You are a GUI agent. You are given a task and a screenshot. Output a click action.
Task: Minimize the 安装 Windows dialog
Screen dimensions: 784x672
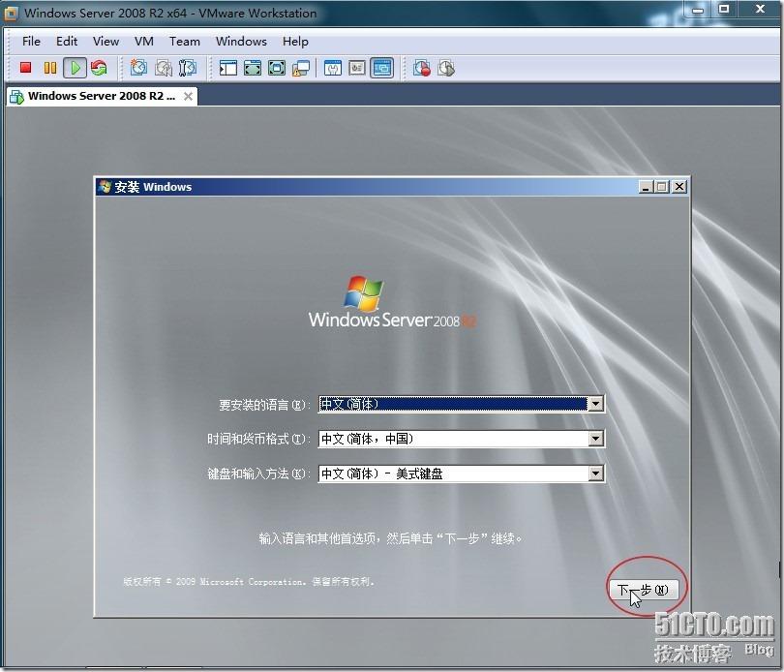tap(646, 187)
